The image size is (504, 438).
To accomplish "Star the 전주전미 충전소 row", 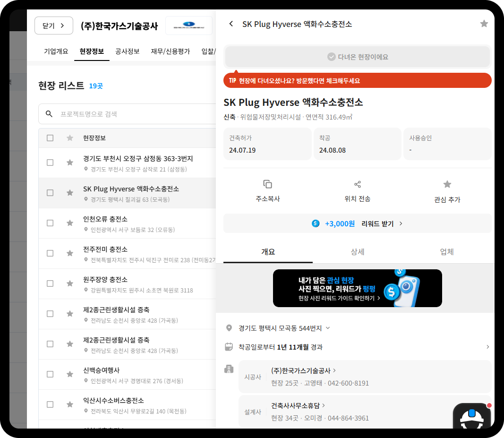I will coord(70,253).
